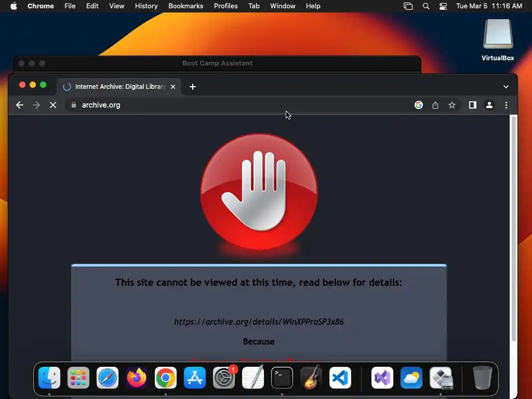Click the Boot Camp Assistant window title bar
532x399 pixels.
(218, 63)
